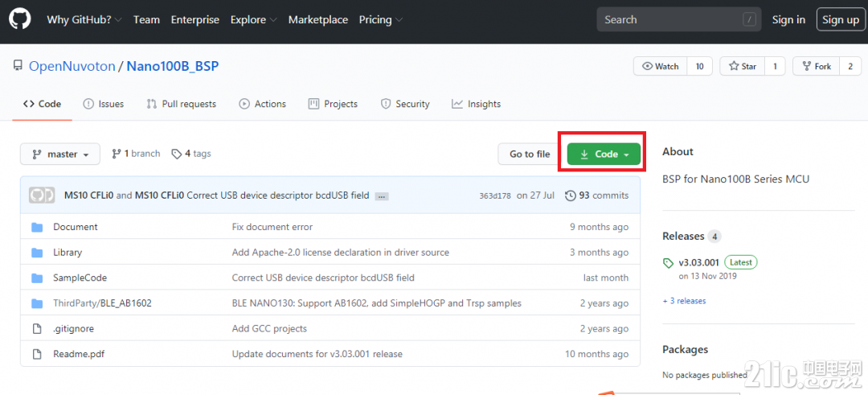Open the Document folder
This screenshot has height=395, width=868.
76,227
